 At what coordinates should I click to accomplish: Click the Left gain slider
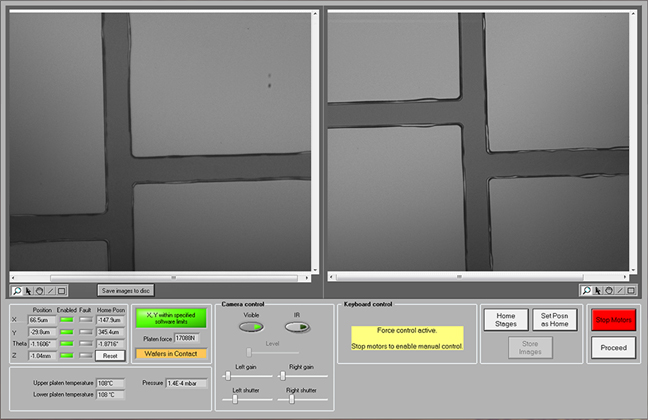[x=229, y=375]
